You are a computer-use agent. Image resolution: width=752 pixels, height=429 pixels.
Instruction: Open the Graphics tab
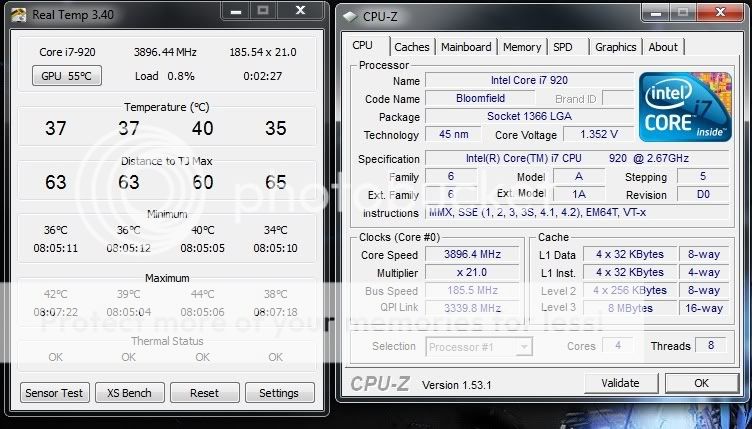615,47
